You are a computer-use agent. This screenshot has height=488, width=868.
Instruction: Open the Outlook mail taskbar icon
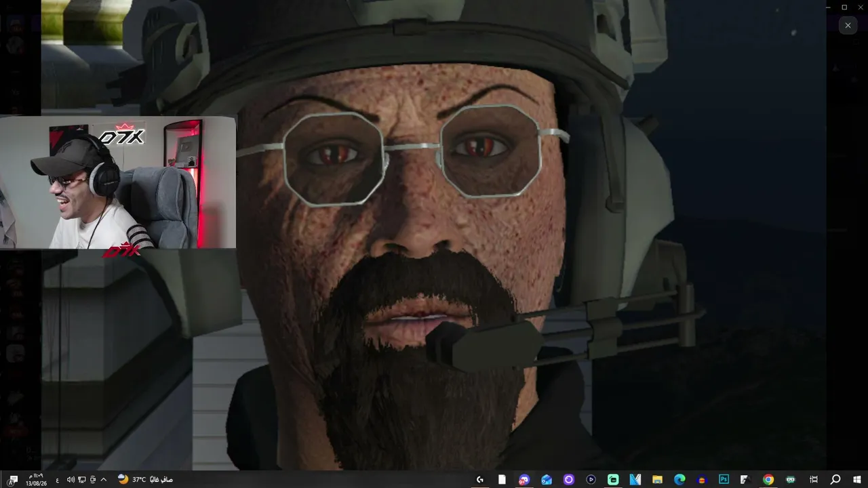(x=547, y=479)
